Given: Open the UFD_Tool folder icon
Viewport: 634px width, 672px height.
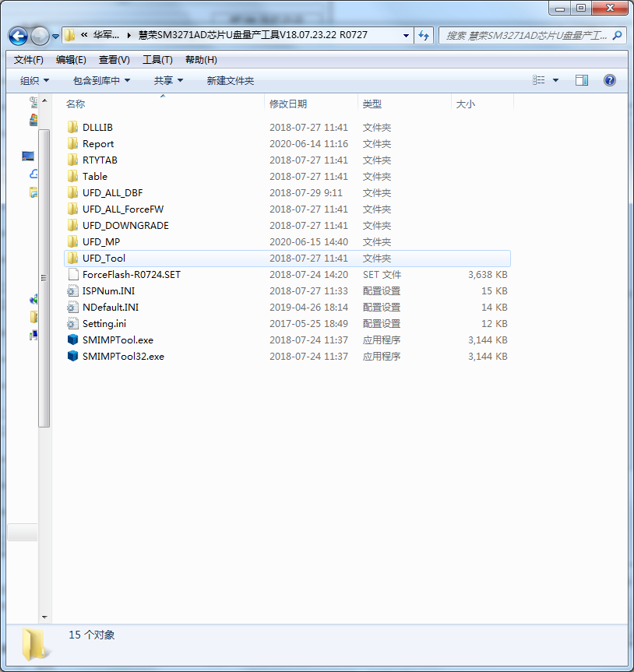Looking at the screenshot, I should (74, 258).
